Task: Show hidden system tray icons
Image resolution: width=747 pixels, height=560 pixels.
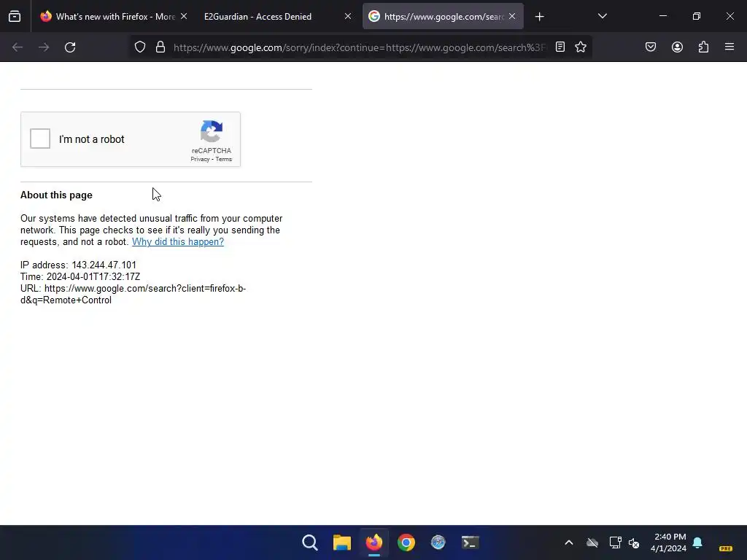Action: tap(569, 542)
